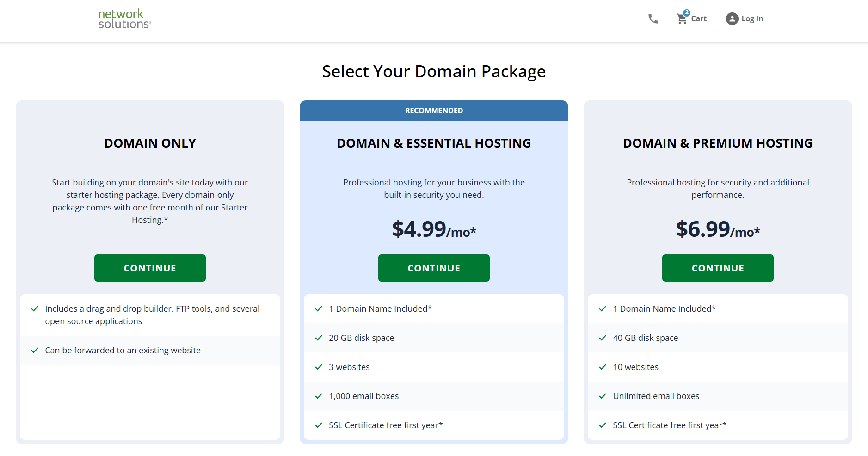868x456 pixels.
Task: Click the checkmark beside Unlimited email boxes
Action: pyautogui.click(x=602, y=396)
